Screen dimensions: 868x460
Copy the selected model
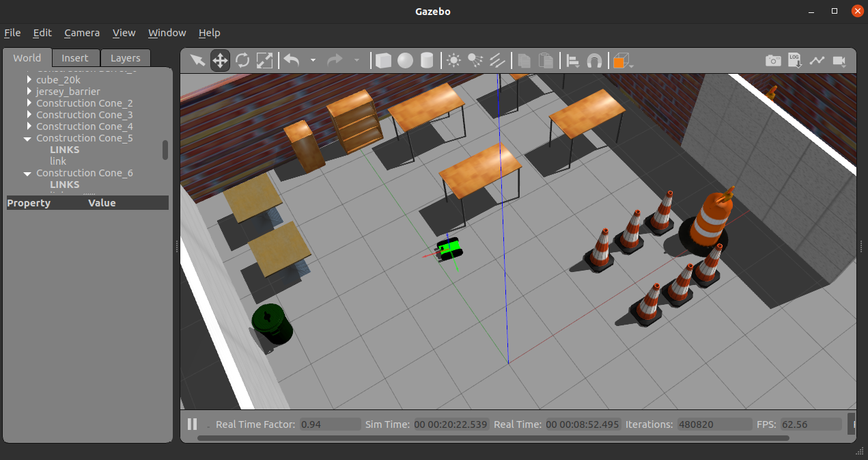click(x=524, y=60)
